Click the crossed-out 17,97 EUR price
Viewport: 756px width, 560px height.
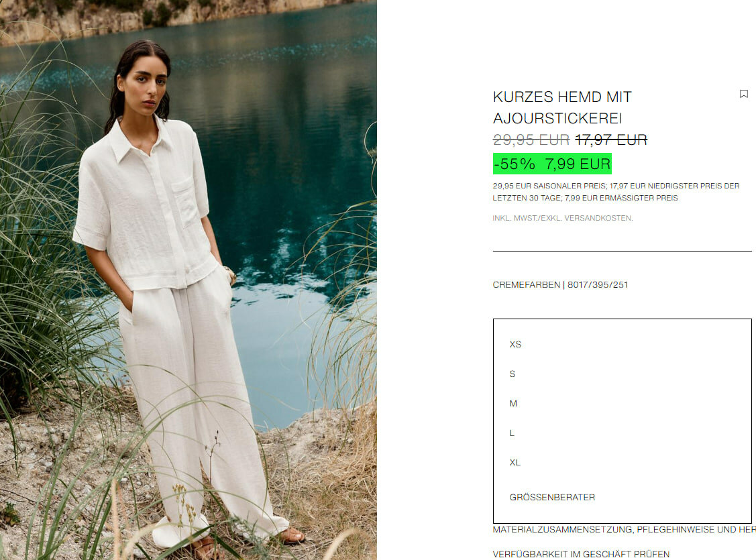[611, 139]
